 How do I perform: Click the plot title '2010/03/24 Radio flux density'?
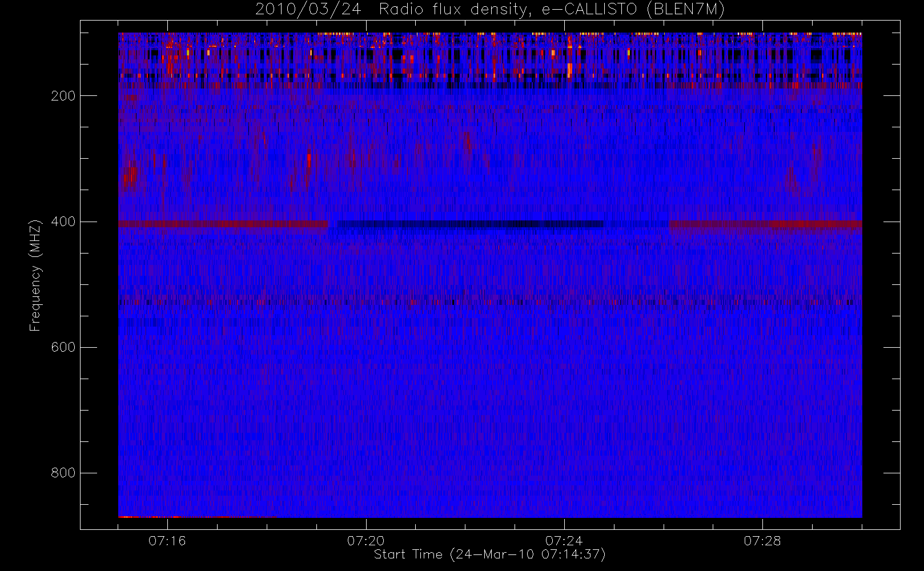coord(489,9)
